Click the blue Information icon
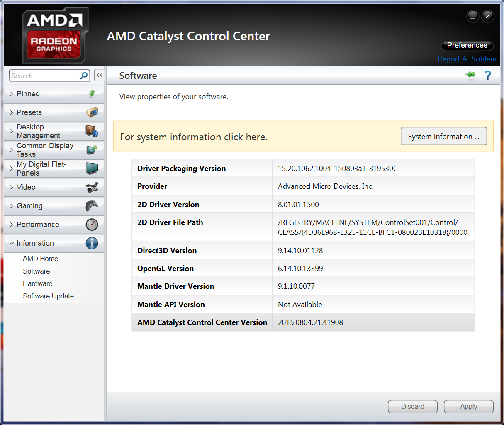The height and width of the screenshot is (425, 504). 92,243
